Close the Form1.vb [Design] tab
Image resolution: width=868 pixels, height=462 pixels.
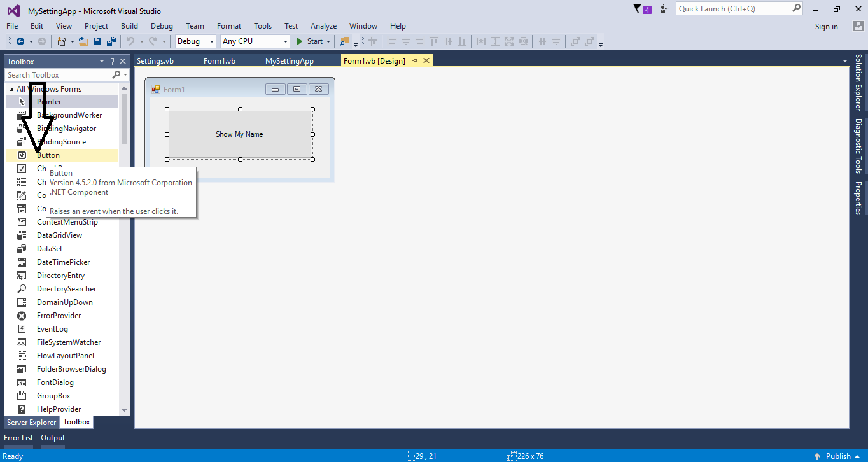(x=426, y=61)
